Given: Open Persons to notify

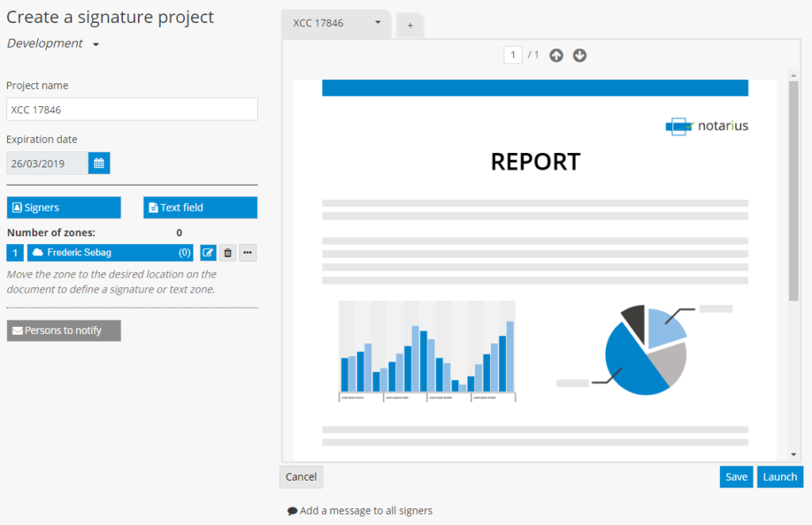Looking at the screenshot, I should [63, 331].
